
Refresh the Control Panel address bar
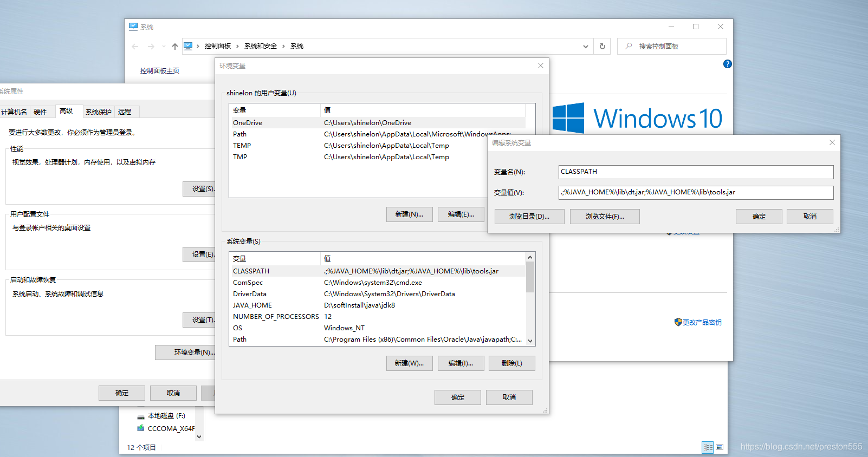602,46
